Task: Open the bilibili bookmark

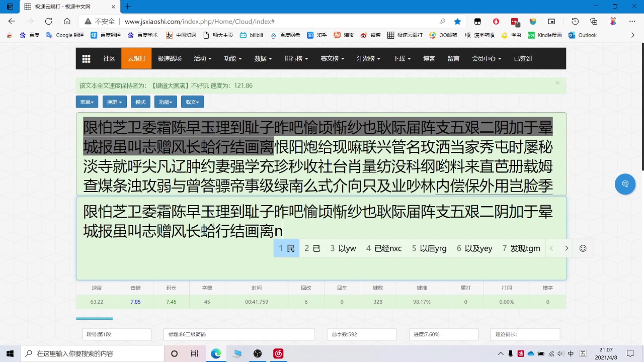Action: pos(252,35)
